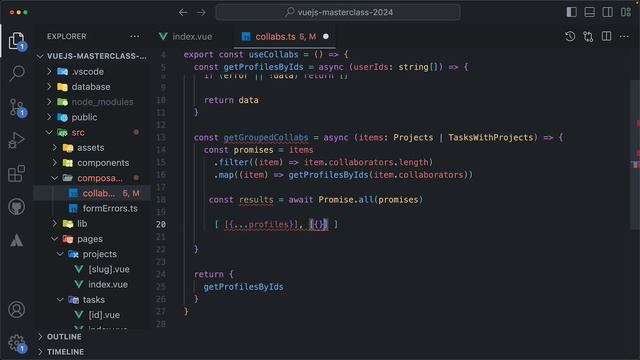
Task: Open the Manage gear settings icon
Action: [x=17, y=344]
